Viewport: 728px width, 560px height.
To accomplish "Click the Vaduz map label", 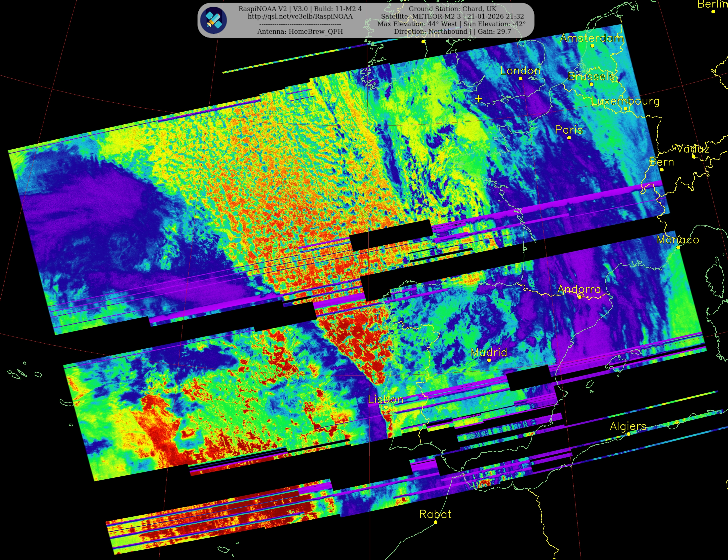I will pyautogui.click(x=693, y=149).
